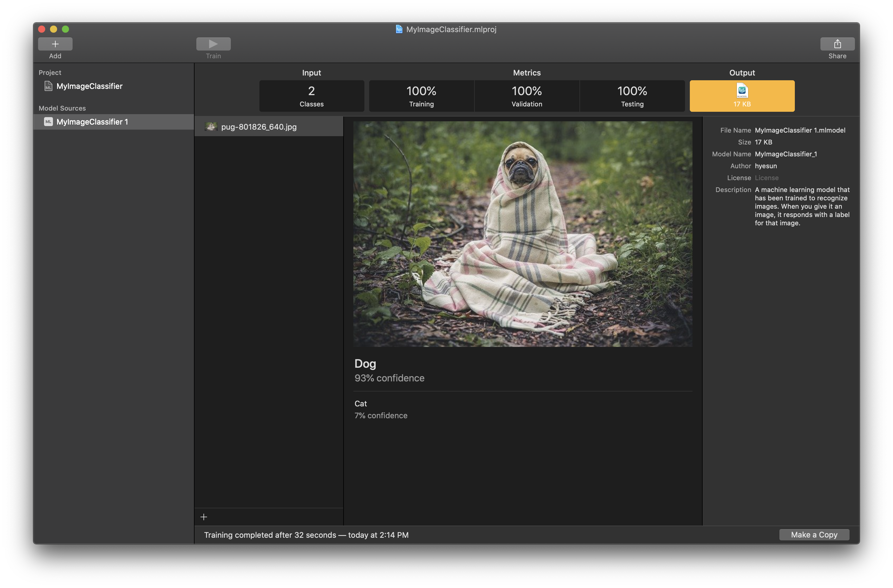
Task: Click the ML document icon beside MyImageClassifier project
Action: point(48,86)
